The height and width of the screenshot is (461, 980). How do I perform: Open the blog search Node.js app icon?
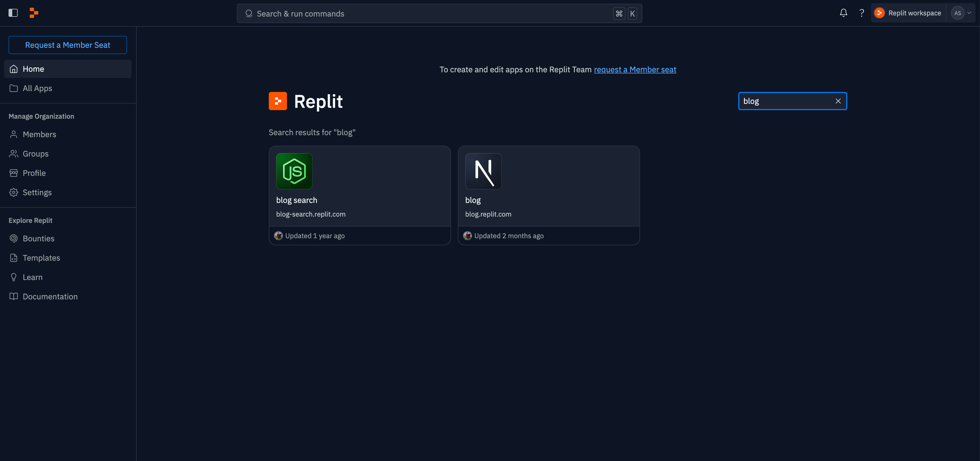point(294,171)
